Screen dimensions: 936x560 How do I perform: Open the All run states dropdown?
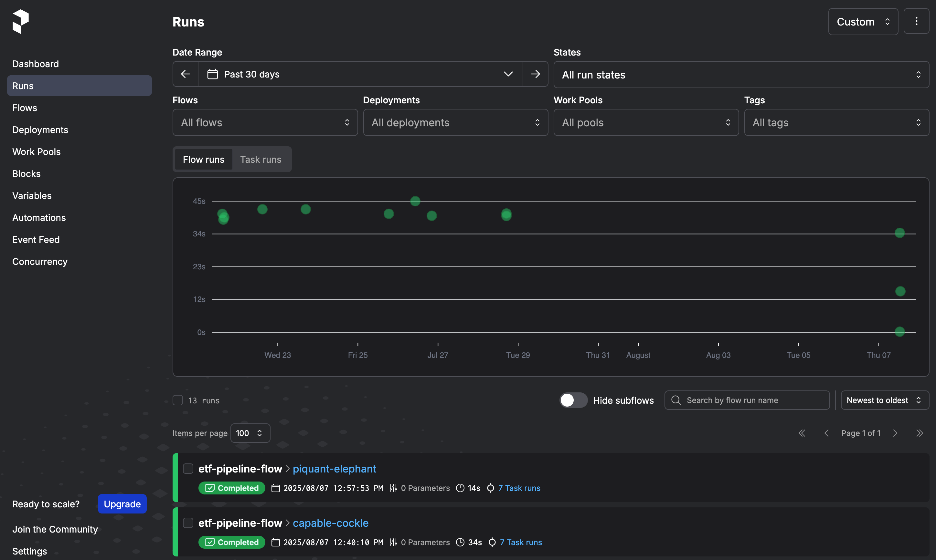pyautogui.click(x=741, y=75)
